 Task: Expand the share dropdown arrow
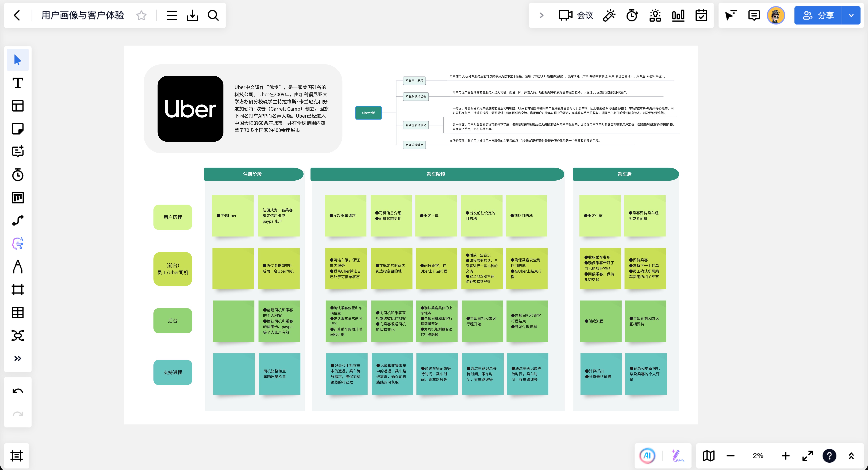(x=851, y=15)
